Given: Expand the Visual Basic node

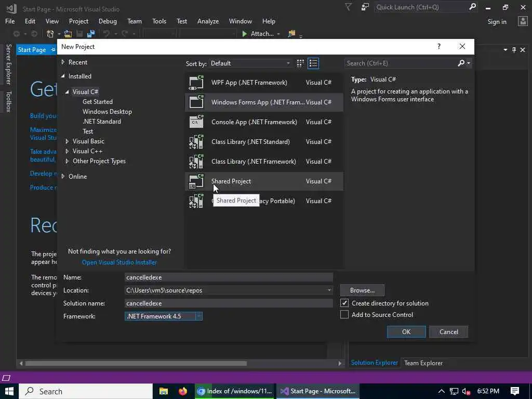Looking at the screenshot, I should pyautogui.click(x=67, y=141).
